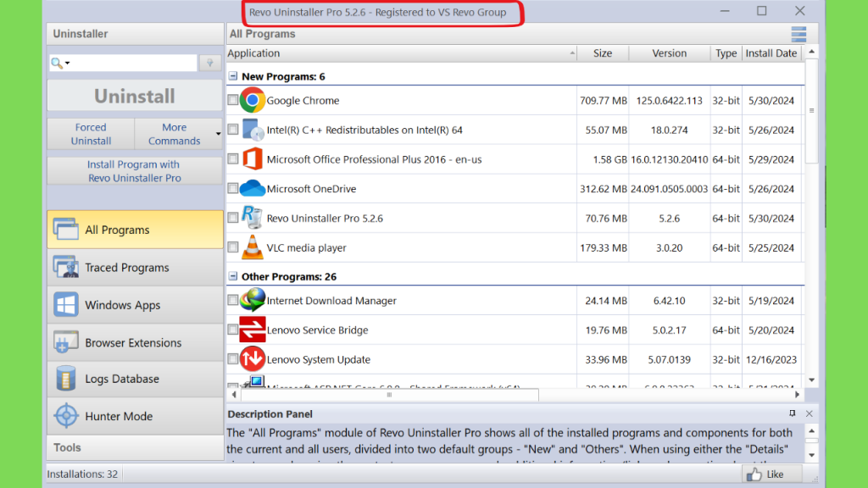This screenshot has width=868, height=488.
Task: Open the hamburger menu in All Programs header
Action: (798, 34)
